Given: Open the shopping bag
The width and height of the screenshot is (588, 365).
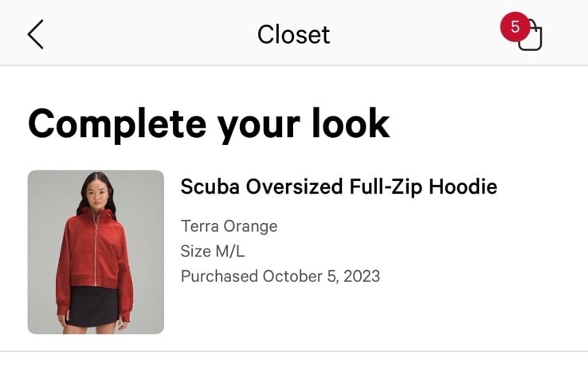Looking at the screenshot, I should click(530, 37).
